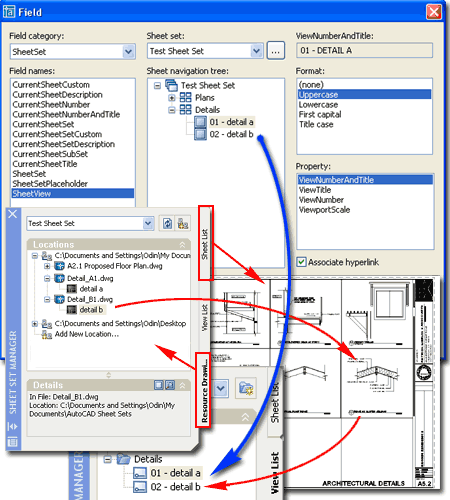This screenshot has height=500, width=450.
Task: Click the sheet set browse ellipsis button
Action: pos(275,51)
